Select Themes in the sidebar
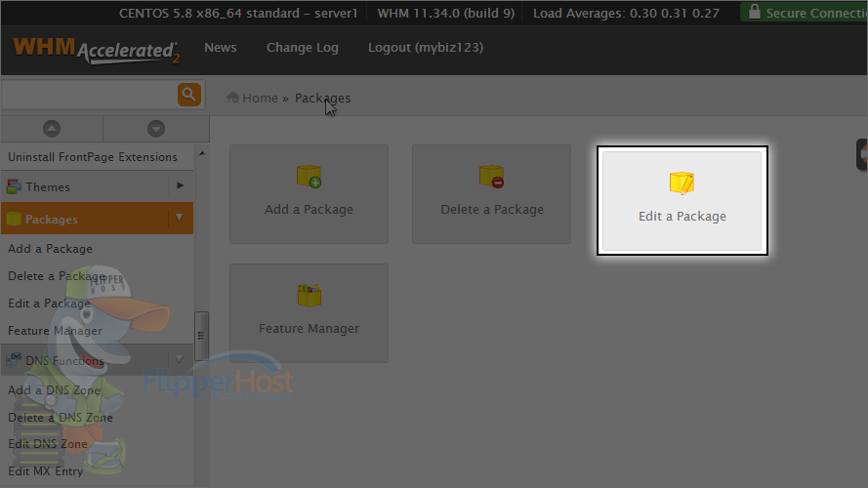This screenshot has height=488, width=868. click(48, 187)
